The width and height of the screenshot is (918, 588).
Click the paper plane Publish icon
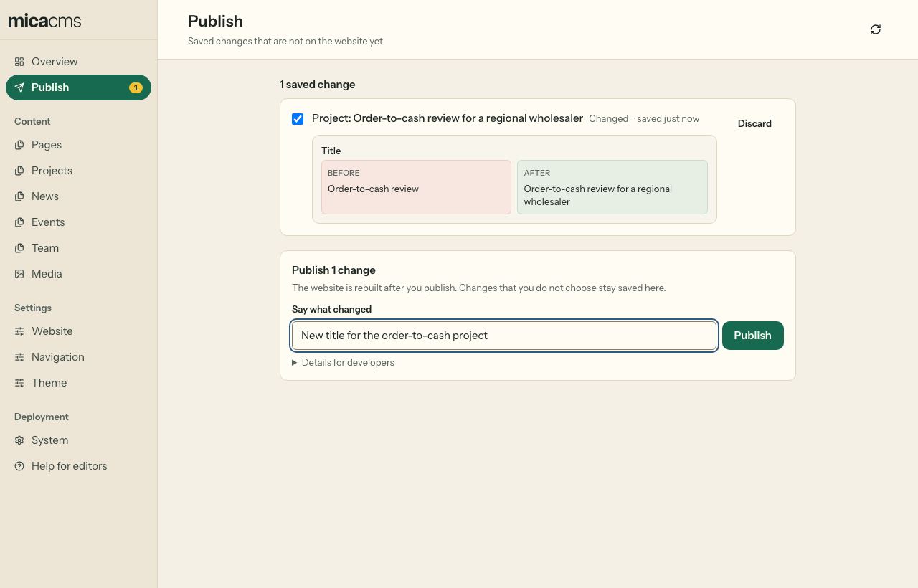click(x=19, y=87)
